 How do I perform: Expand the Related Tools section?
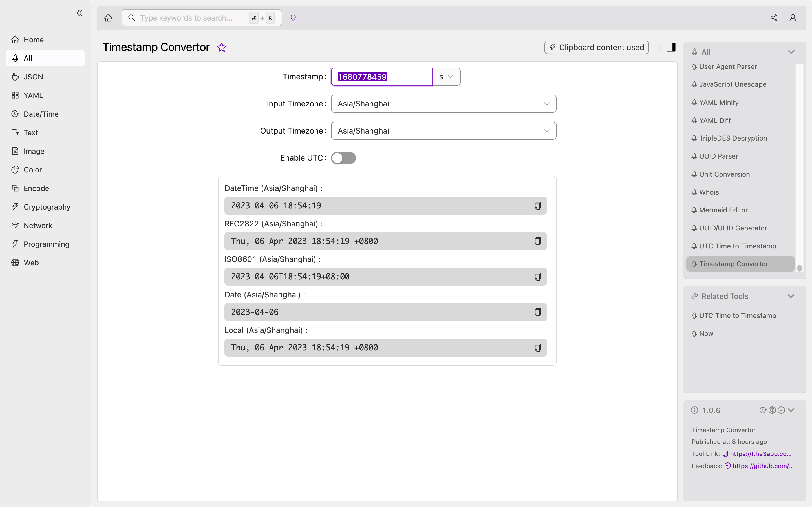(x=791, y=295)
